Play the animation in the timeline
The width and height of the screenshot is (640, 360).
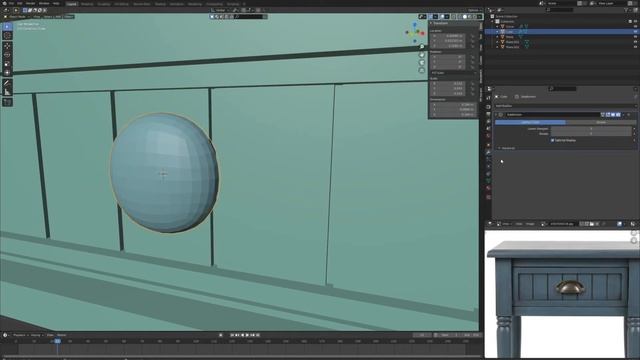coord(247,335)
